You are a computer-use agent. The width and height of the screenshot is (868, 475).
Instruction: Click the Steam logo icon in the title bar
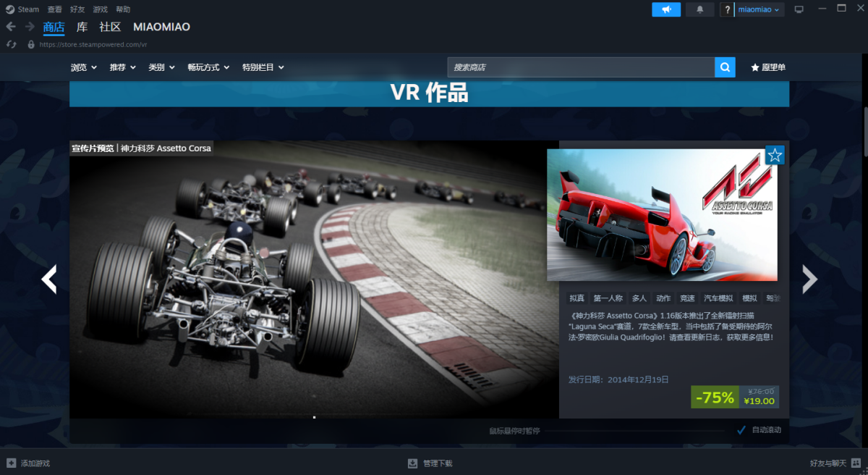[9, 9]
